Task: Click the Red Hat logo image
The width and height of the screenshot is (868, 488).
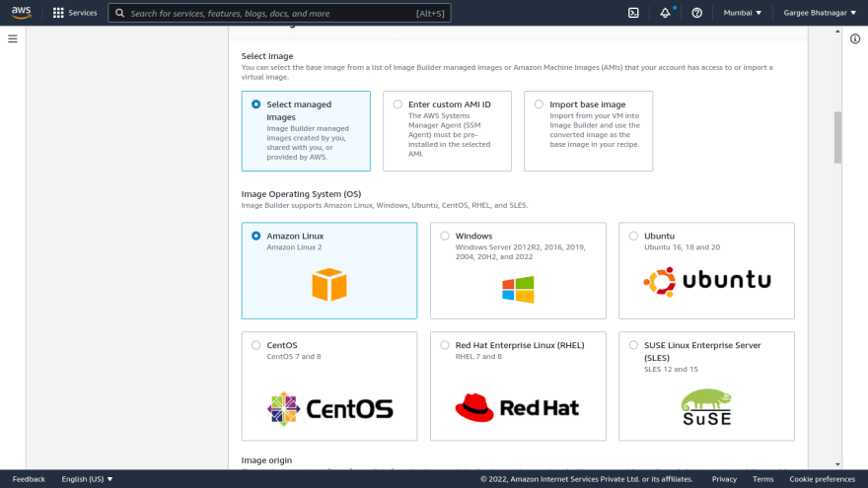Action: [517, 408]
